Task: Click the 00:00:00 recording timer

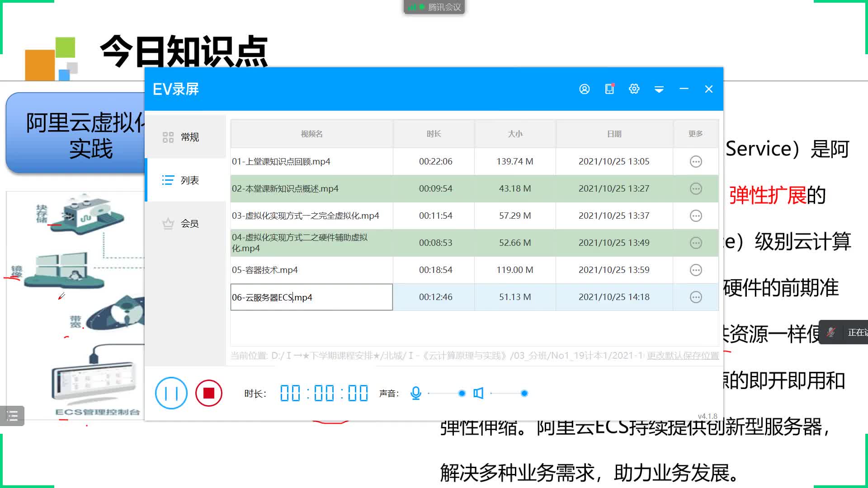Action: (x=324, y=393)
